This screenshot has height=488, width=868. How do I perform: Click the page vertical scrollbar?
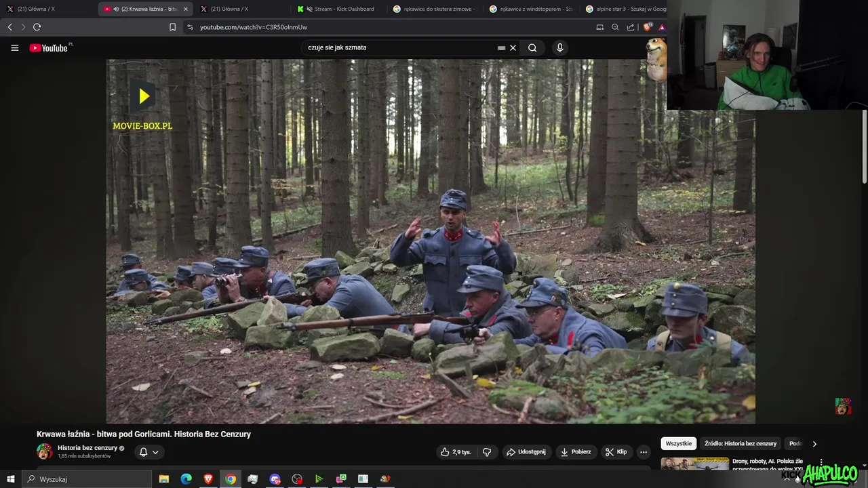coord(864,146)
